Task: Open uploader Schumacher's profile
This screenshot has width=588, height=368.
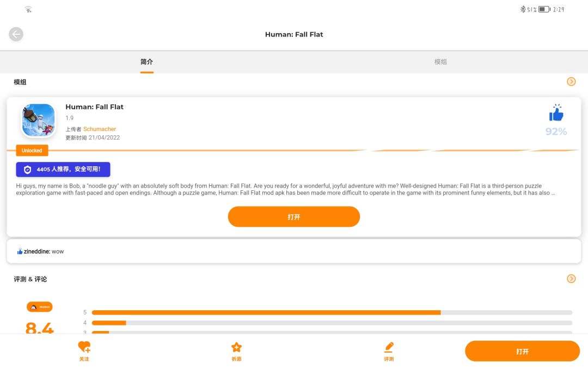Action: point(100,129)
